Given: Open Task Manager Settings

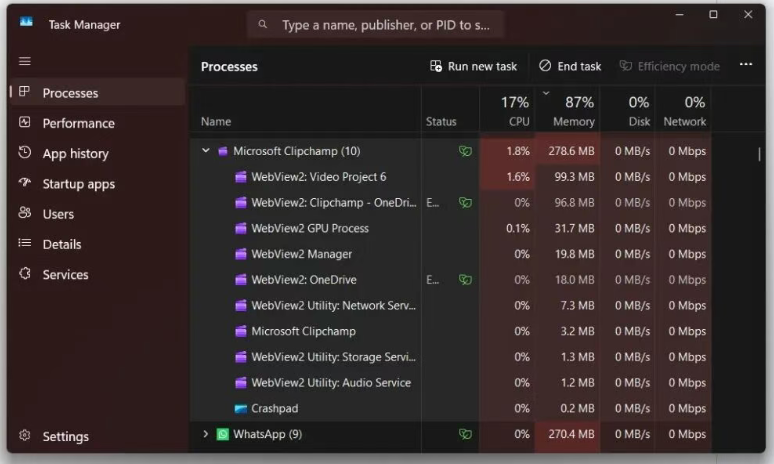Looking at the screenshot, I should tap(98, 436).
